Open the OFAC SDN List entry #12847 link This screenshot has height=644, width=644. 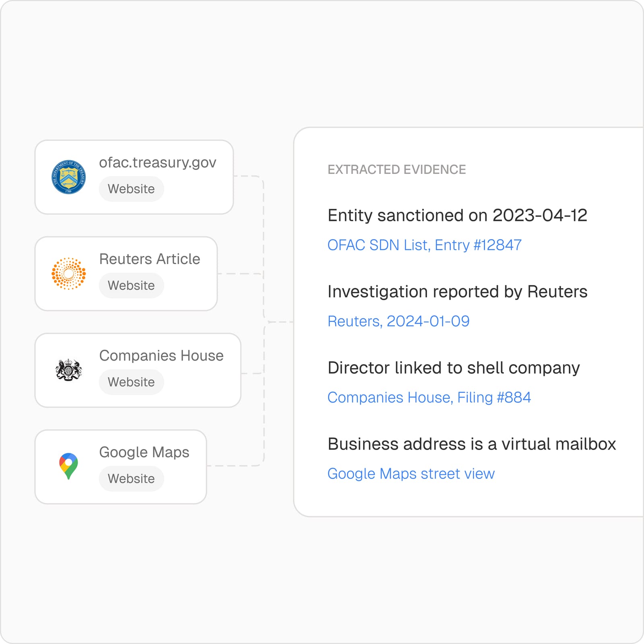click(424, 245)
